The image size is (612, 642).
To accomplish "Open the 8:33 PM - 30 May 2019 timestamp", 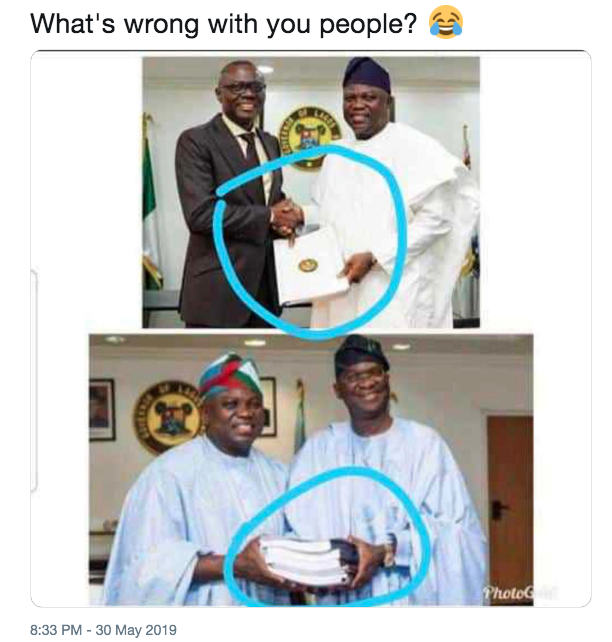I will click(103, 630).
